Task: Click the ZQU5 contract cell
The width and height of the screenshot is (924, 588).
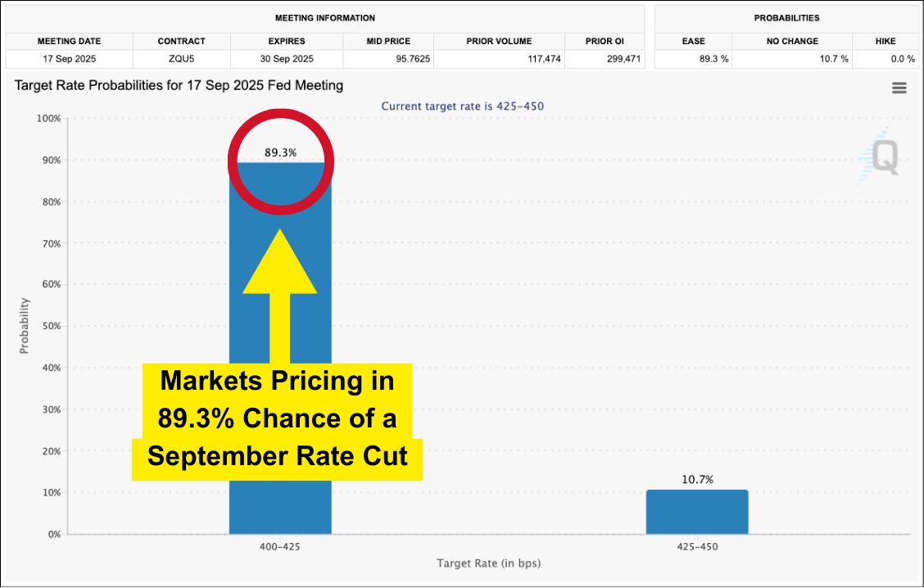Action: click(x=181, y=59)
